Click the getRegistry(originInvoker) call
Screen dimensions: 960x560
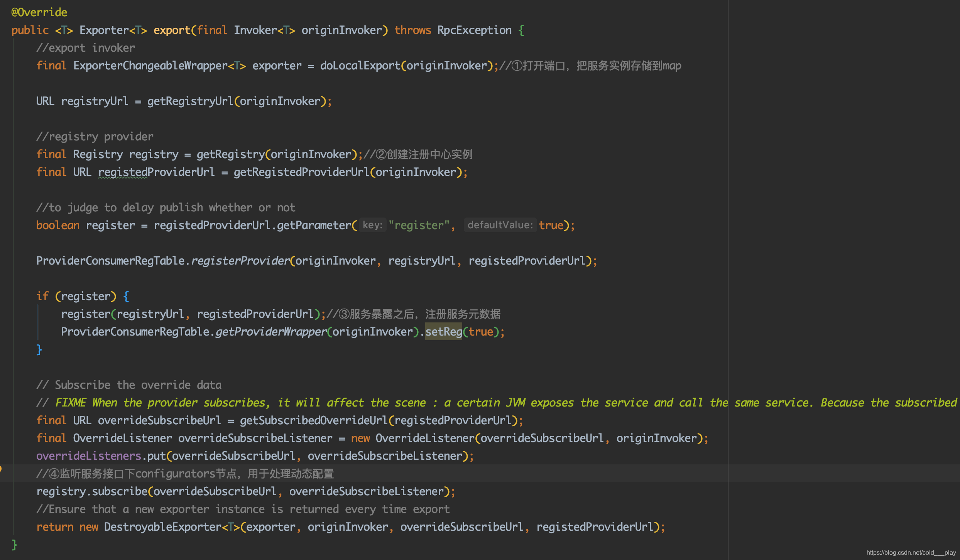point(277,154)
